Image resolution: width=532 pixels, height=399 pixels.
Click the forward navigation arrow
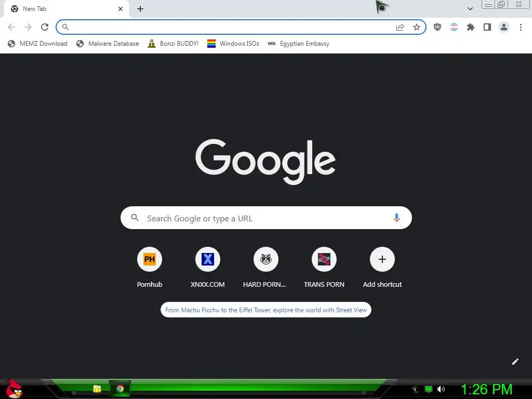coord(28,27)
